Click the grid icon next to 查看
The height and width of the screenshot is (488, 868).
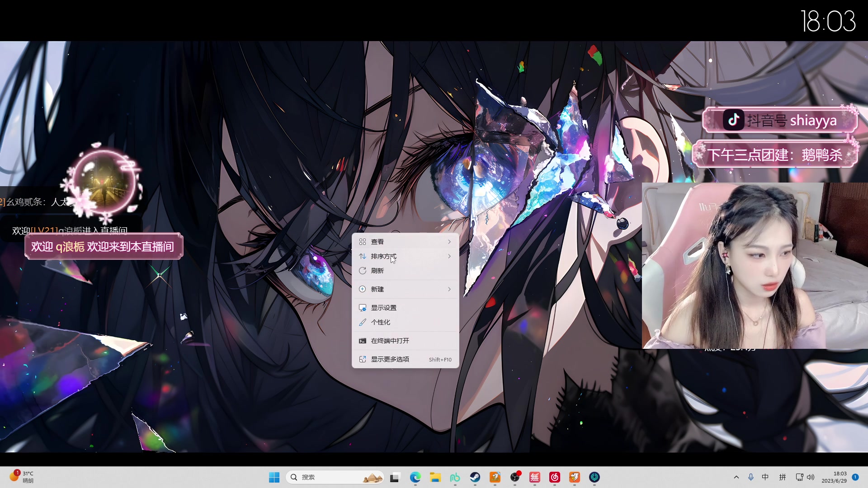tap(363, 242)
